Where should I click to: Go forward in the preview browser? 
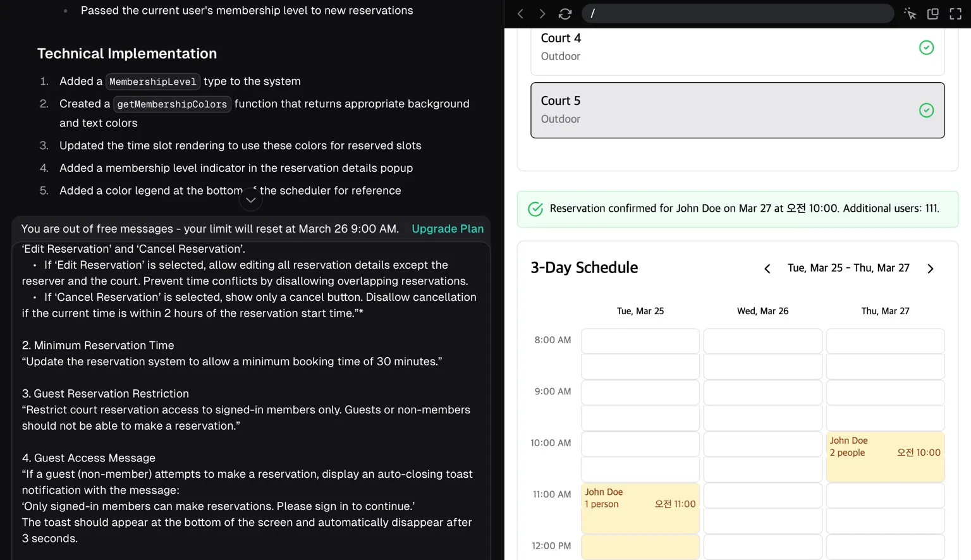(x=542, y=14)
